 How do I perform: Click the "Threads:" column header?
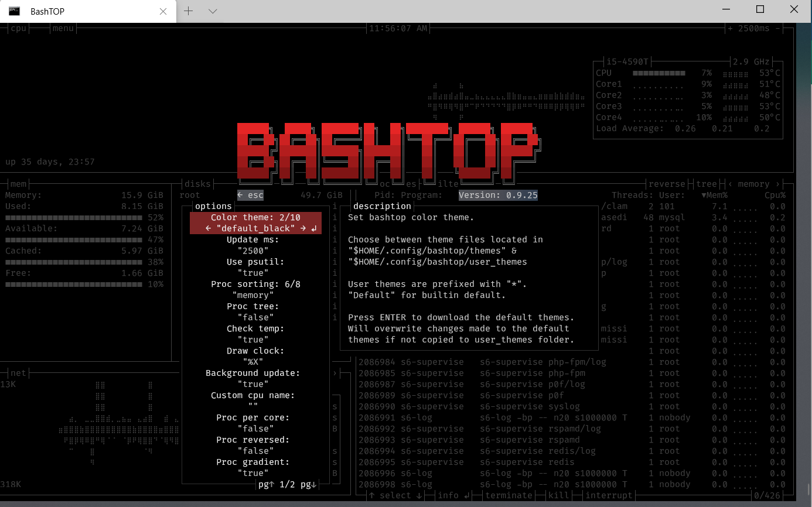(x=633, y=195)
